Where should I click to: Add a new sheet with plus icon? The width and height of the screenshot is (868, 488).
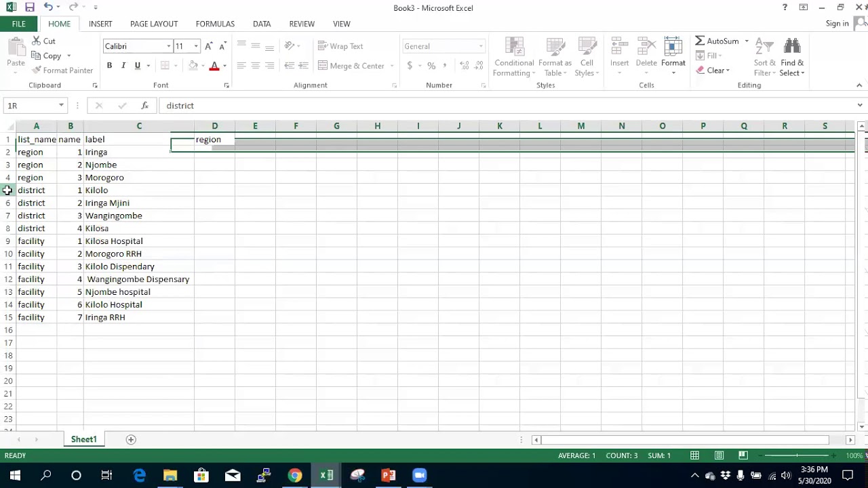(x=131, y=439)
